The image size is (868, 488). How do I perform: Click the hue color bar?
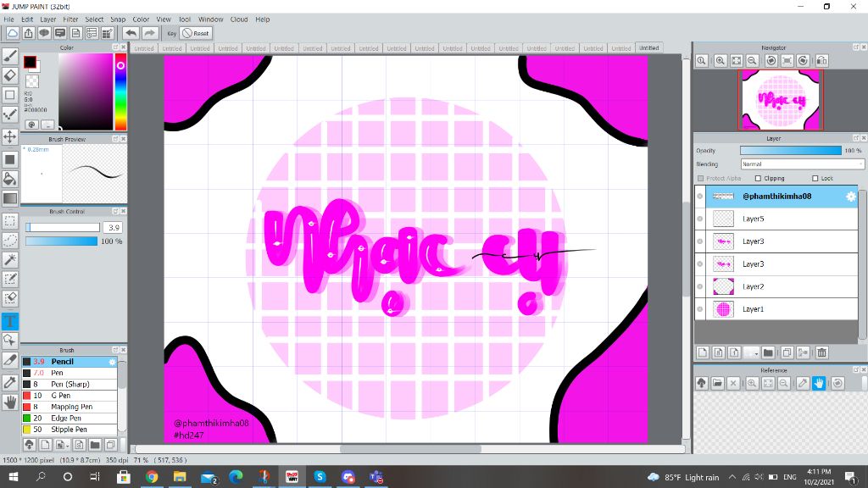(120, 91)
